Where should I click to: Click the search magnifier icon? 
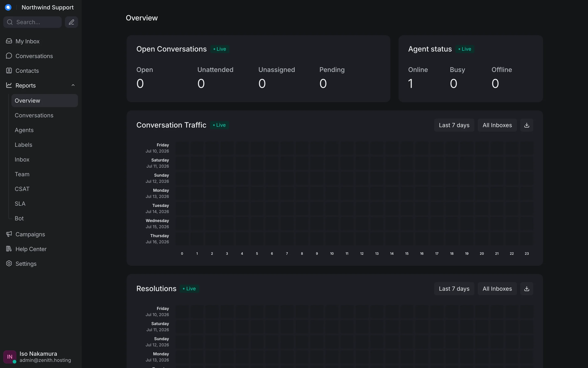click(10, 22)
